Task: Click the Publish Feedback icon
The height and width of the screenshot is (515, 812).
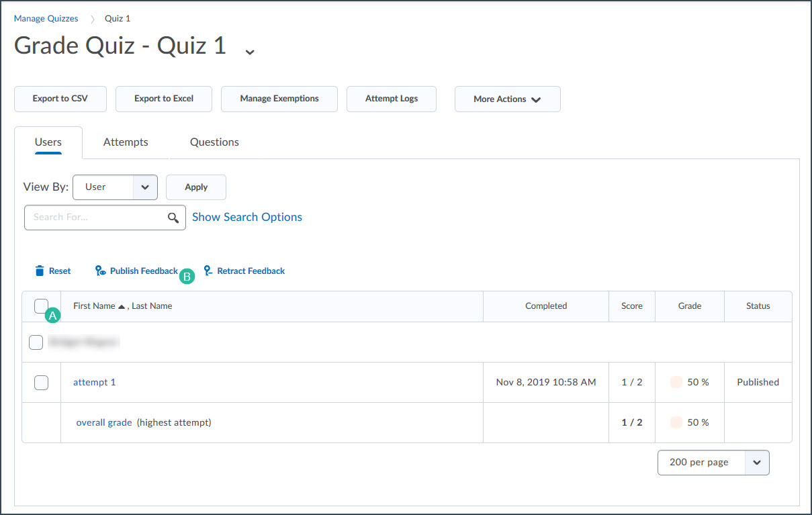Action: pyautogui.click(x=100, y=270)
